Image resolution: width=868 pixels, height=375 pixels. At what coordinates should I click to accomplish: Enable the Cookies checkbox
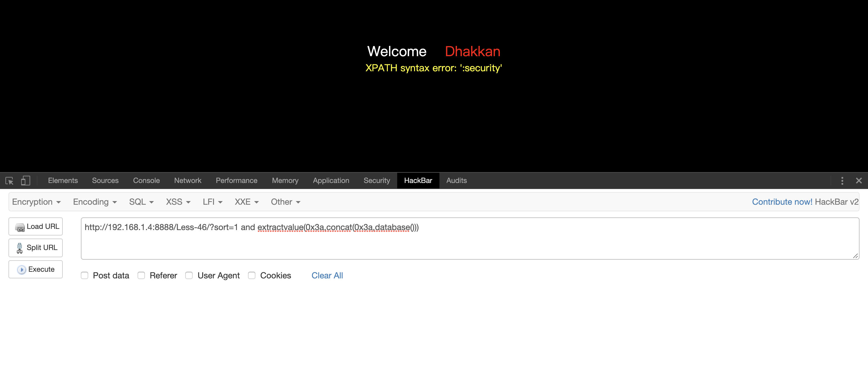[252, 276]
